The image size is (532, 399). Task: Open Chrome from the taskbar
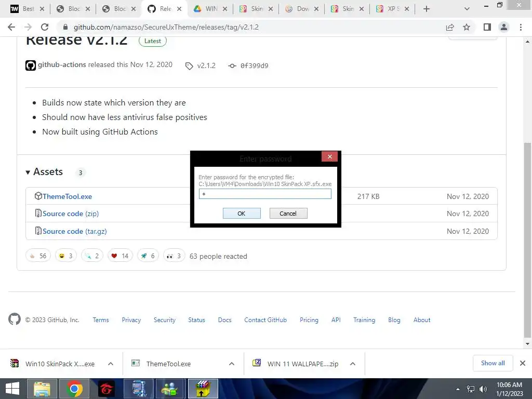pyautogui.click(x=74, y=389)
